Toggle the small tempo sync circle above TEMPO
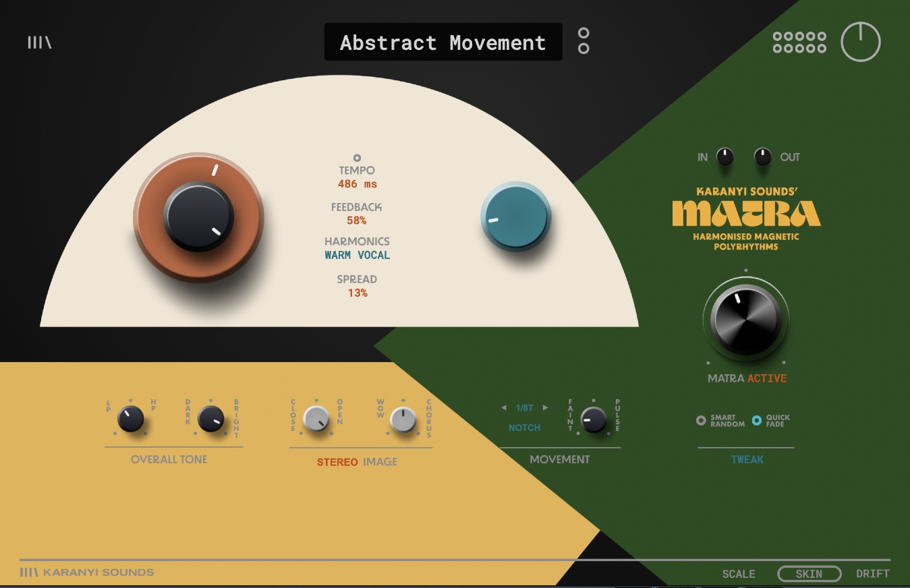 pos(357,158)
